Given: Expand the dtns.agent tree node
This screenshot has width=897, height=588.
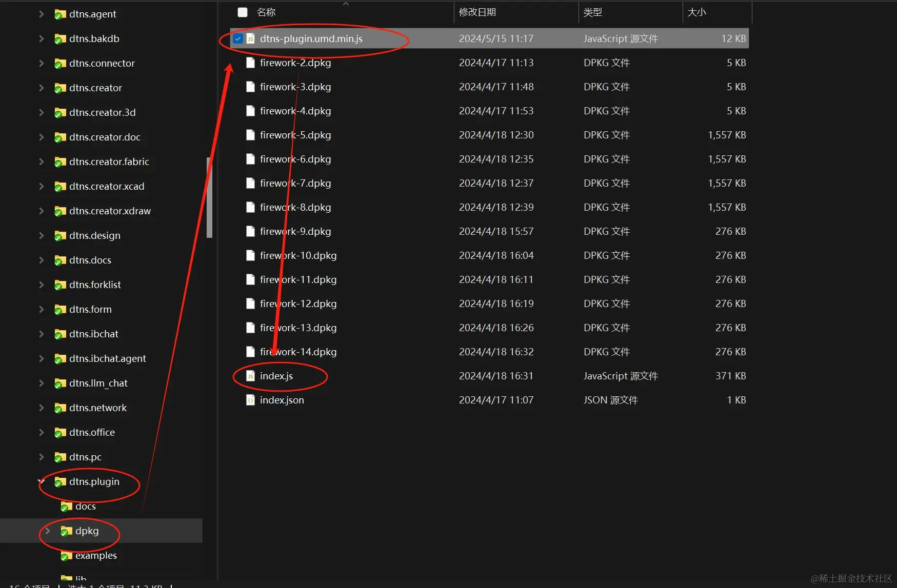Looking at the screenshot, I should point(42,14).
